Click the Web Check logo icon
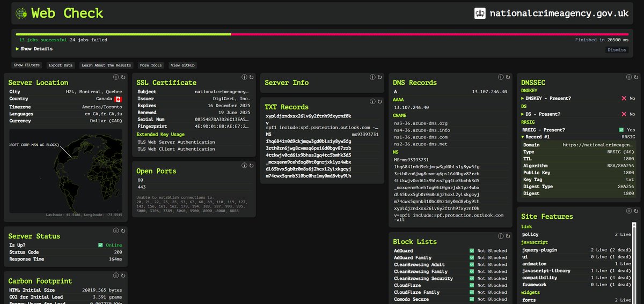The width and height of the screenshot is (644, 304). 21,13
